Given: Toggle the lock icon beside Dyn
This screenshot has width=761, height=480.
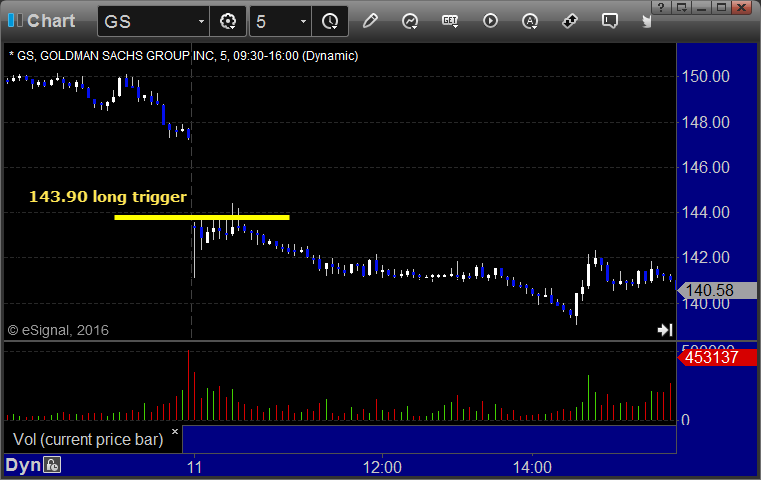Looking at the screenshot, I should pyautogui.click(x=52, y=465).
